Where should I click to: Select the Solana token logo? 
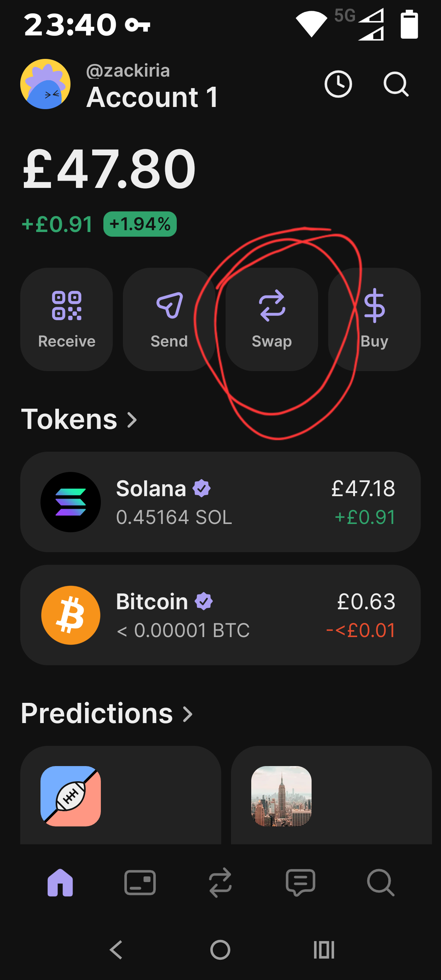pyautogui.click(x=71, y=502)
